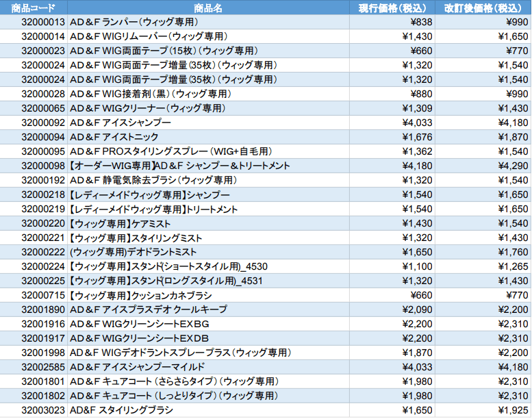
Task: Select product code 32000014
Action: tap(34, 36)
